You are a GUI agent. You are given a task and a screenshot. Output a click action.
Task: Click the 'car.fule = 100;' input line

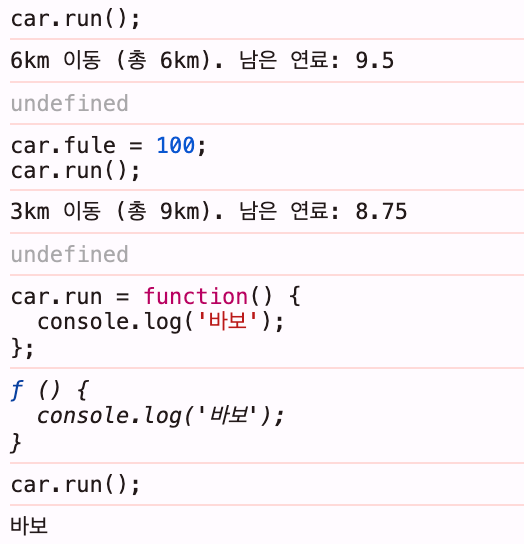(108, 145)
